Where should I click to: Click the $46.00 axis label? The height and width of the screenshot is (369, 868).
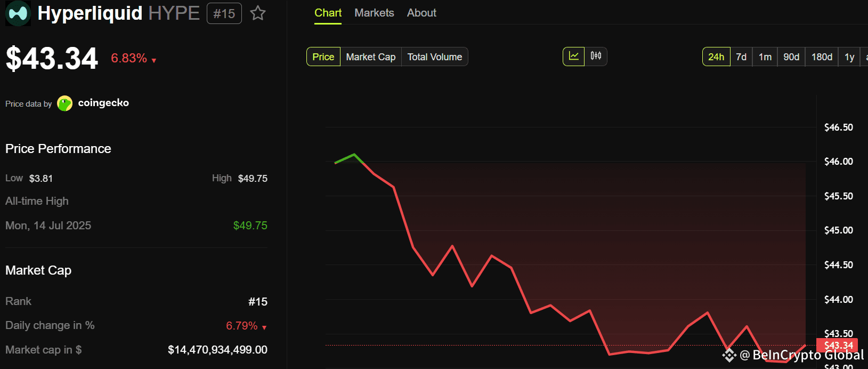839,161
